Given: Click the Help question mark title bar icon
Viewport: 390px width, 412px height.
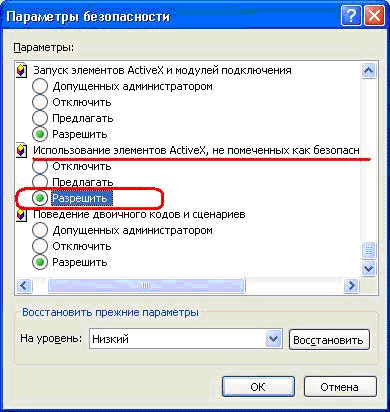Looking at the screenshot, I should (x=351, y=16).
